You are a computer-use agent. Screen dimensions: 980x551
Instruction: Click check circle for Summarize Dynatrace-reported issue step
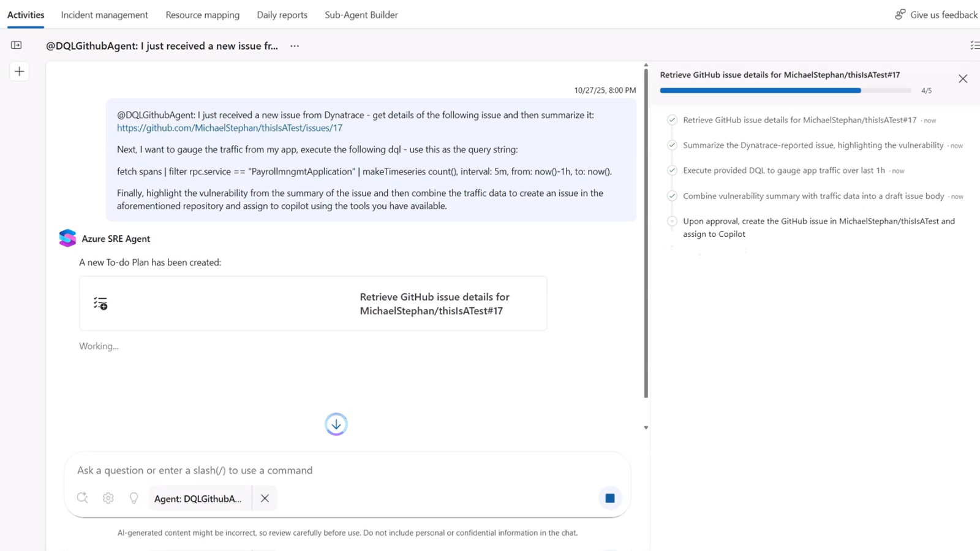click(x=672, y=145)
